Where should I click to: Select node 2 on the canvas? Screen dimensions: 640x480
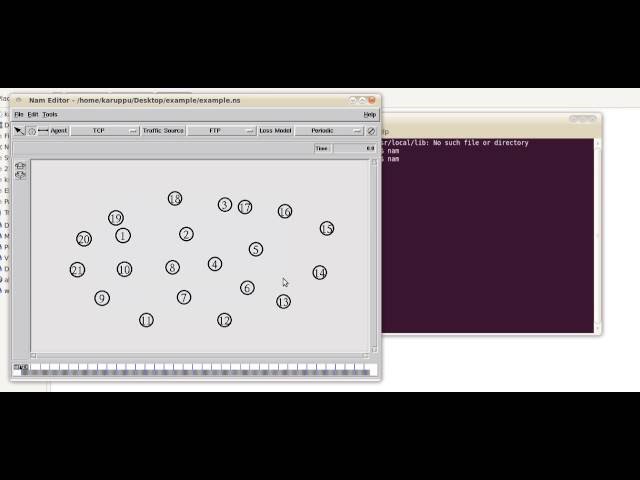(186, 234)
